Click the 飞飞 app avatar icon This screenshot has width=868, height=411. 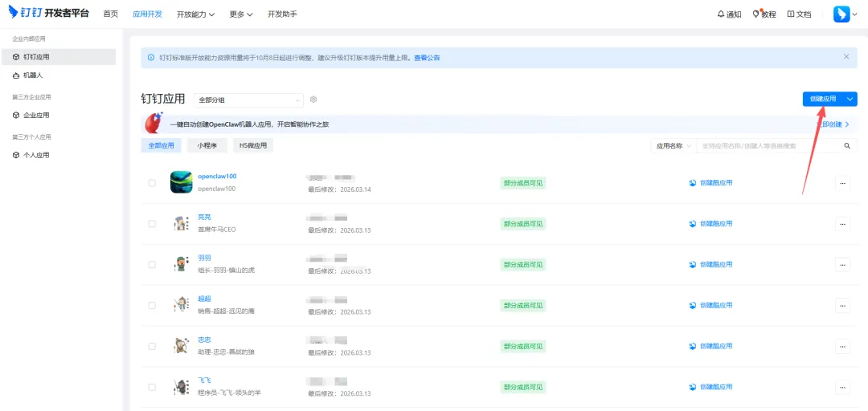click(x=181, y=387)
